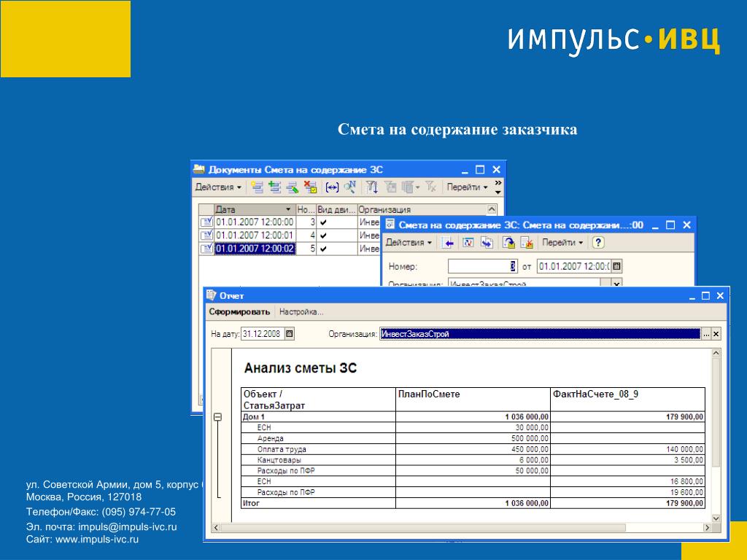This screenshot has height=560, width=747.
Task: Click the add new document icon
Action: tap(258, 187)
